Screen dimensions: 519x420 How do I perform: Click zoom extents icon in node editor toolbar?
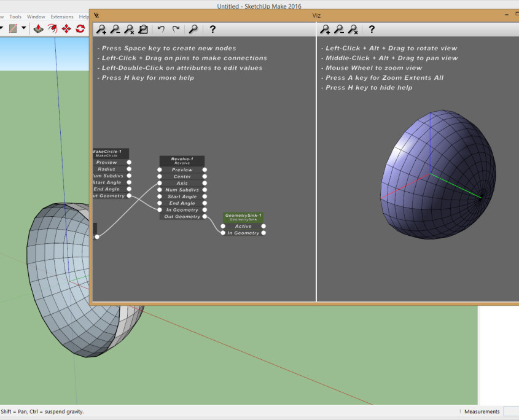142,29
